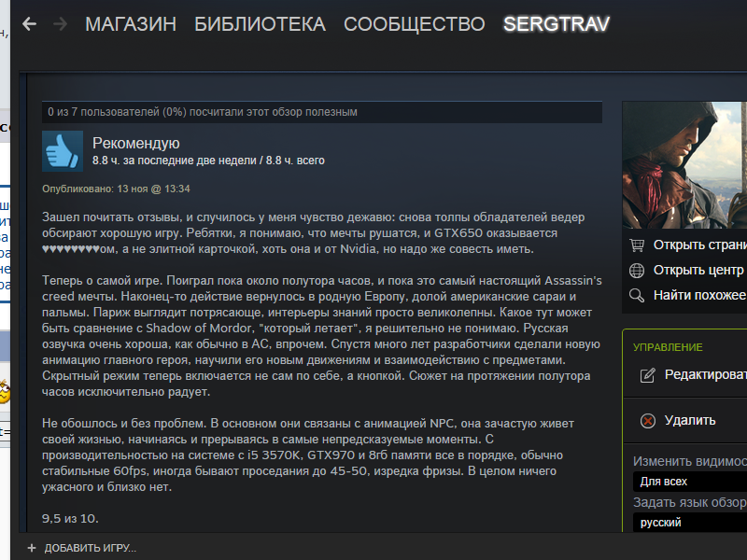Viewport: 747px width, 560px height.
Task: Click the plus icon for adding a game
Action: tap(32, 548)
